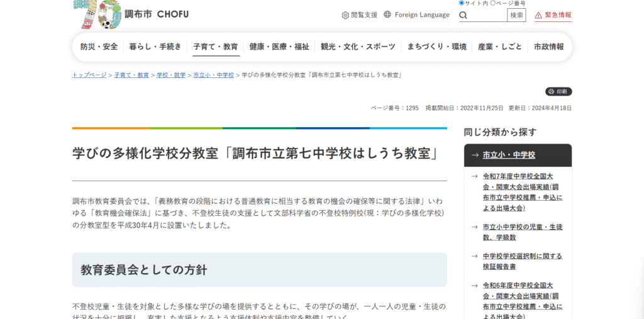
Task: Open the 防災・安全 menu
Action: coord(99,47)
